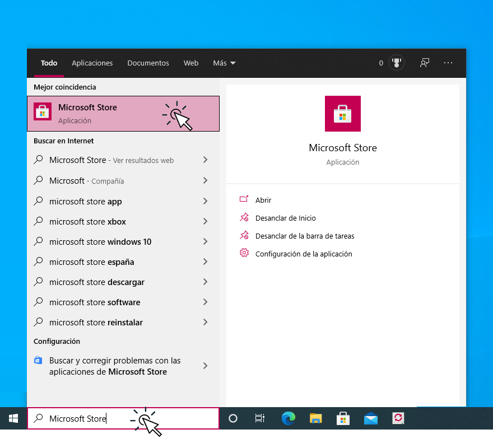Select Desanclar de la barra de tareas
The width and height of the screenshot is (493, 448).
[305, 236]
